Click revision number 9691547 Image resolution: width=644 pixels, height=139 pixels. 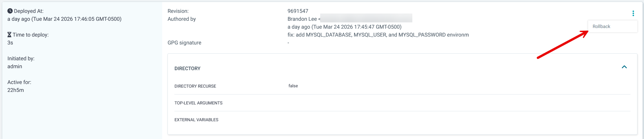coord(298,11)
